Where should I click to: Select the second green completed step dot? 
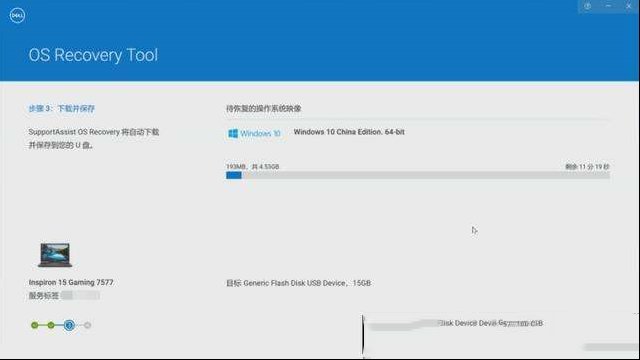click(51, 325)
